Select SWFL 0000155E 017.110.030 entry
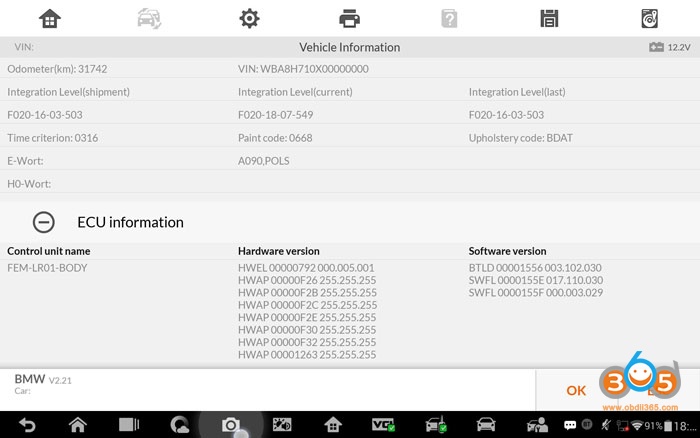The height and width of the screenshot is (438, 700). pyautogui.click(x=536, y=280)
